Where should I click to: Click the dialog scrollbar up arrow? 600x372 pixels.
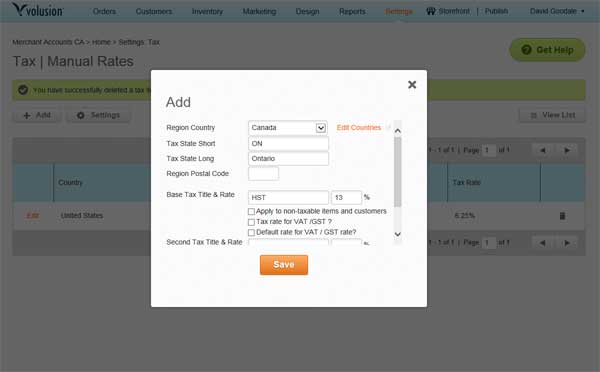[x=398, y=131]
